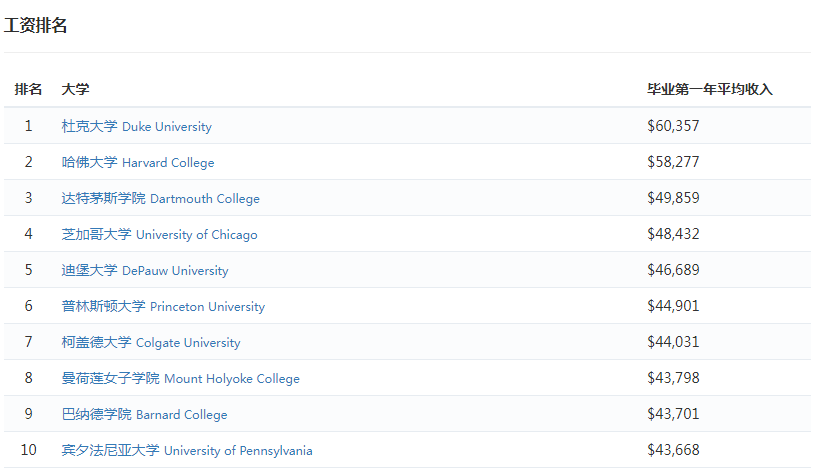This screenshot has height=468, width=815.
Task: Click the $60,357 salary cell
Action: [x=673, y=127]
